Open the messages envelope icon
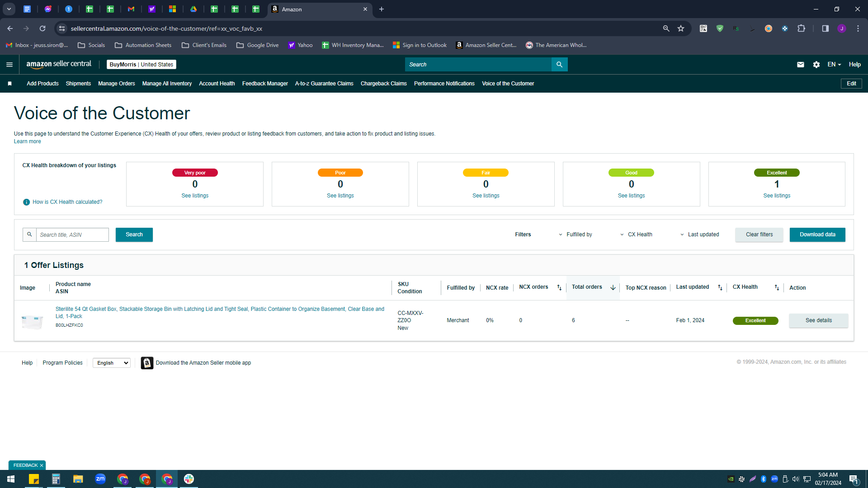 coord(800,65)
